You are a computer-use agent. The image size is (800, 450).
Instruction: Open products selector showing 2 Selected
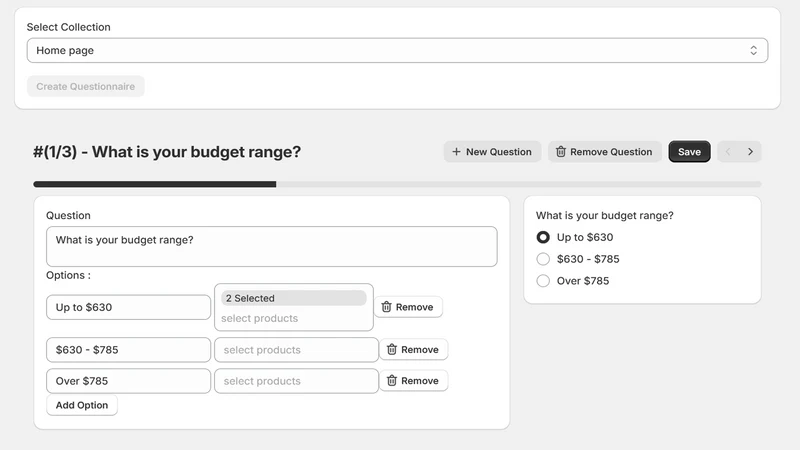[x=294, y=307]
